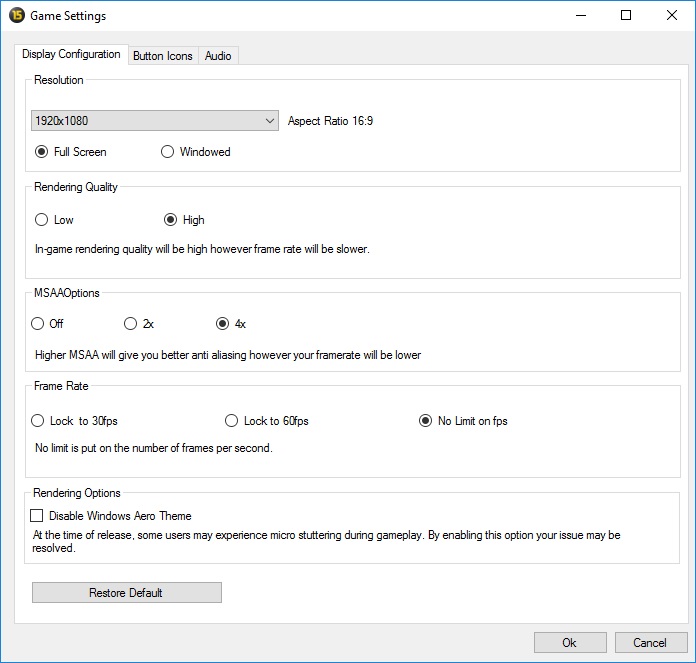Open the resolution dropdown showing 1920x1080

155,121
